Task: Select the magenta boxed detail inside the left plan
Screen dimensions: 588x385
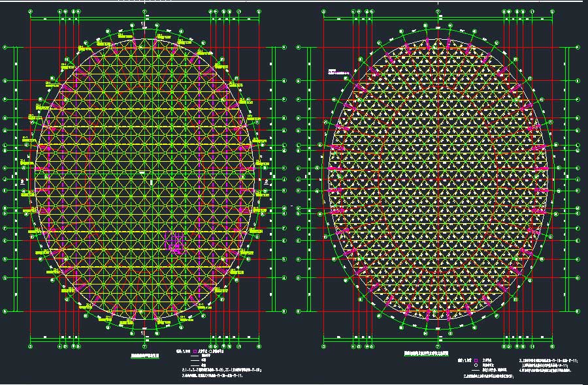Action: [x=174, y=242]
